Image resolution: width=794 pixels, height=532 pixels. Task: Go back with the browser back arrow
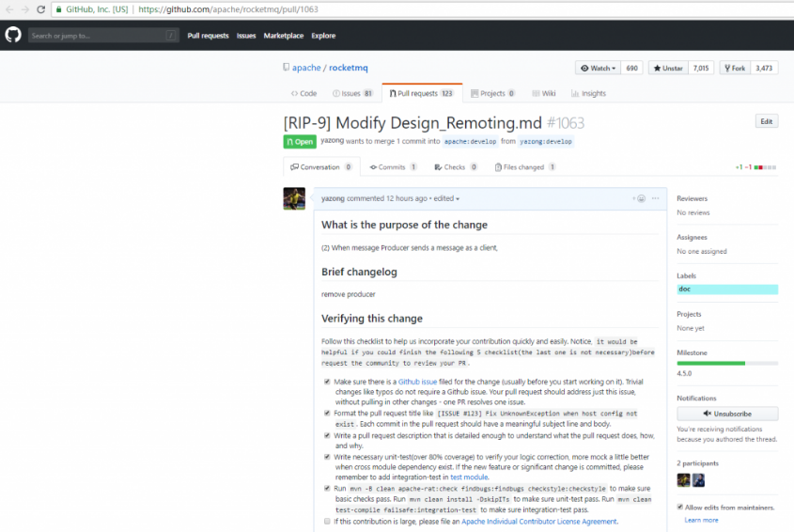[9, 9]
